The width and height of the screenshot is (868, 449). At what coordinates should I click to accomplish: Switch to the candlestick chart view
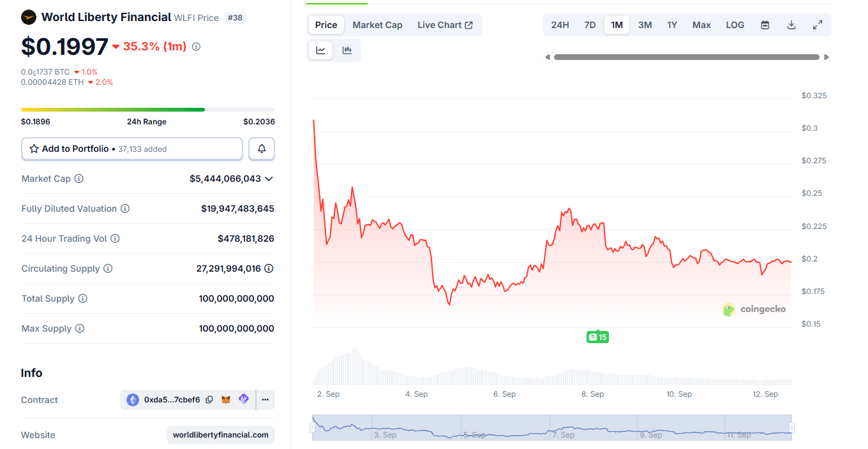tap(347, 50)
